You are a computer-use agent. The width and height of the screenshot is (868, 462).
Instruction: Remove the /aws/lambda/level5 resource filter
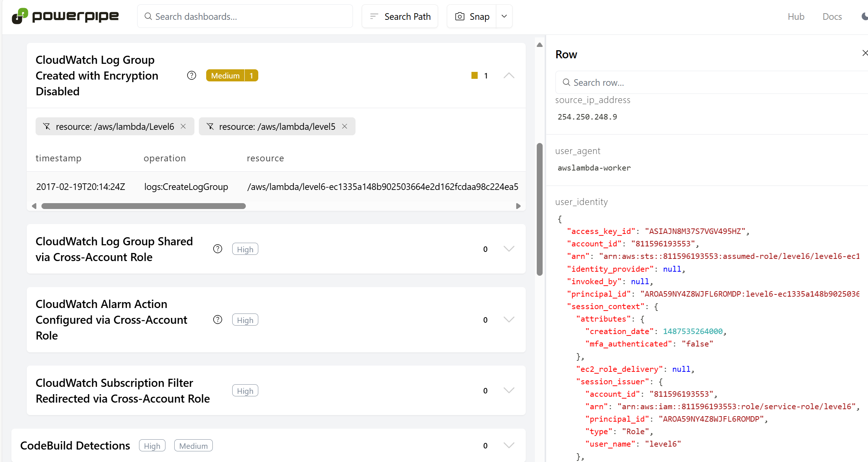point(344,126)
